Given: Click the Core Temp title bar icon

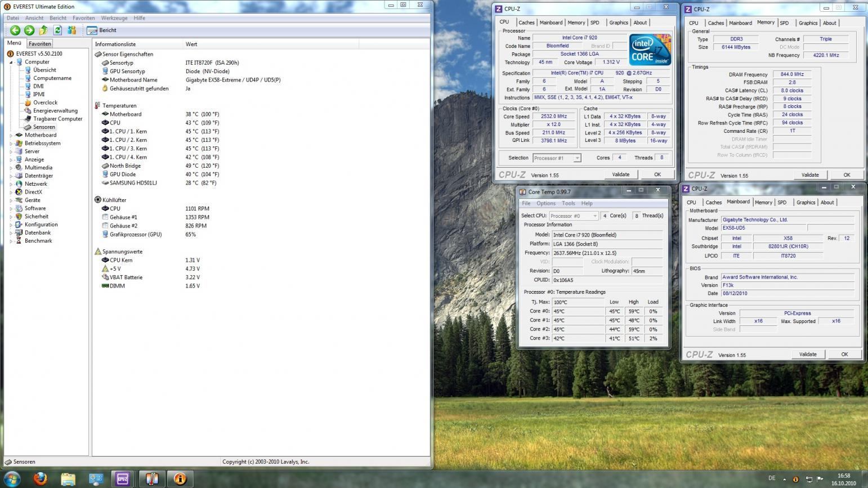Looking at the screenshot, I should (x=522, y=192).
